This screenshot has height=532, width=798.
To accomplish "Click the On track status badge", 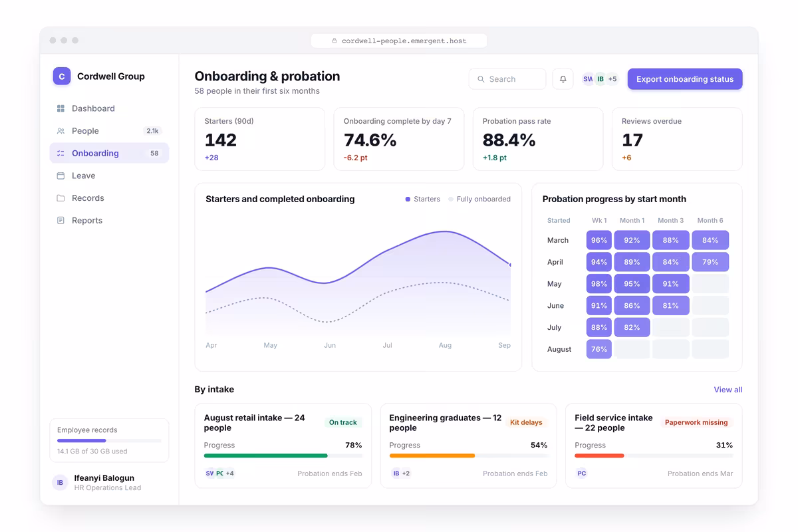I will [x=343, y=422].
